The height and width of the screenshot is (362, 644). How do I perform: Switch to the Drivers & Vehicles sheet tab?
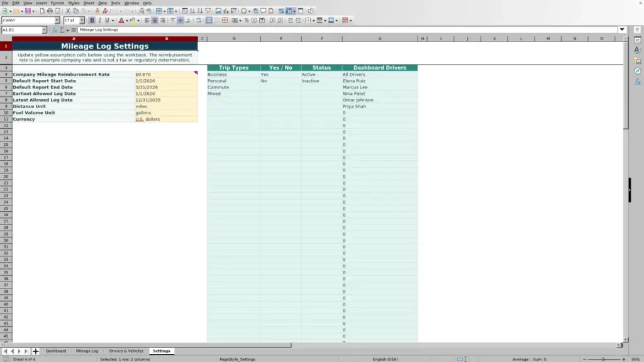tap(126, 351)
